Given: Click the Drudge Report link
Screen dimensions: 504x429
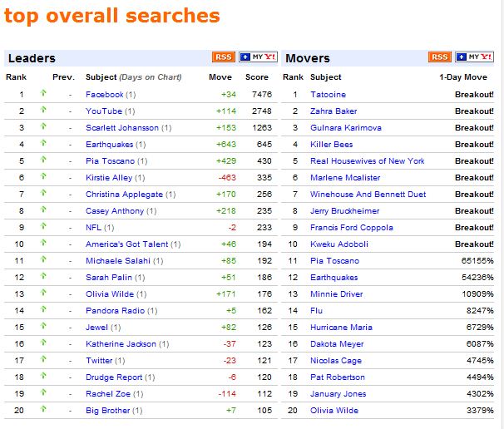Looking at the screenshot, I should coord(114,377).
